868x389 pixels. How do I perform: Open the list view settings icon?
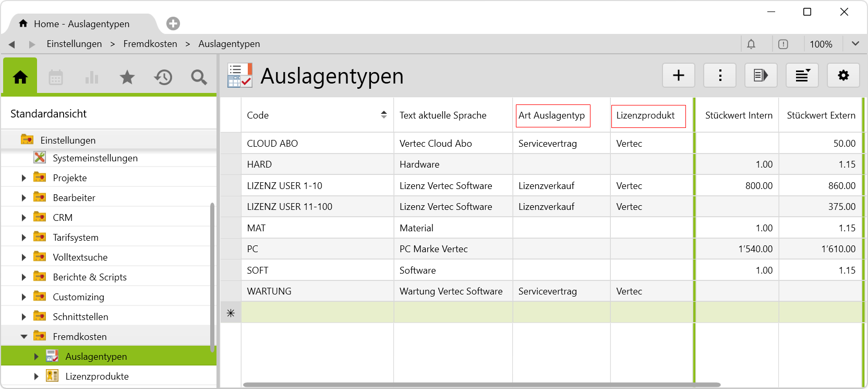802,75
